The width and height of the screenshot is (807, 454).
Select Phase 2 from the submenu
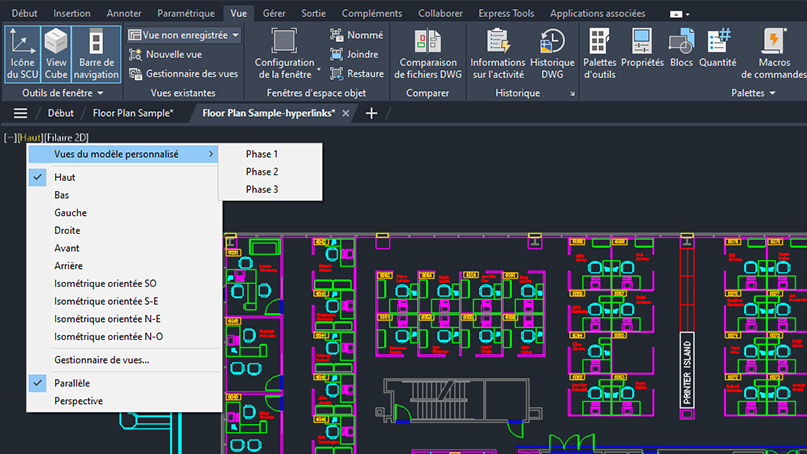[x=262, y=172]
